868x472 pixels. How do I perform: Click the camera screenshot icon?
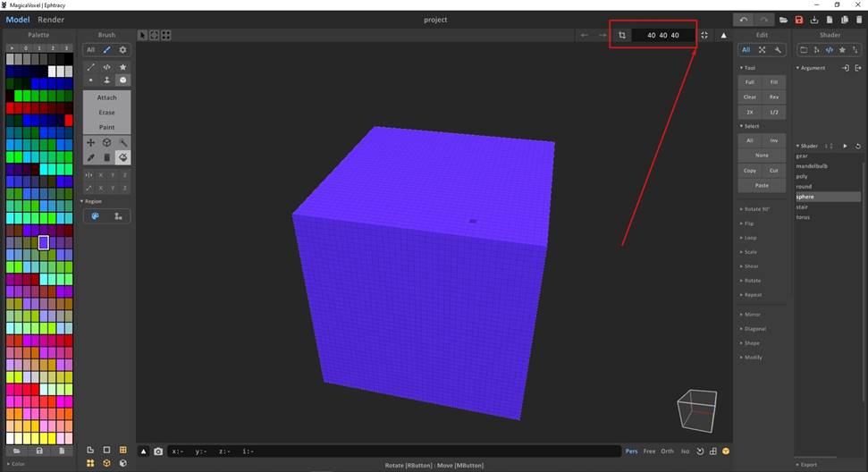[158, 451]
